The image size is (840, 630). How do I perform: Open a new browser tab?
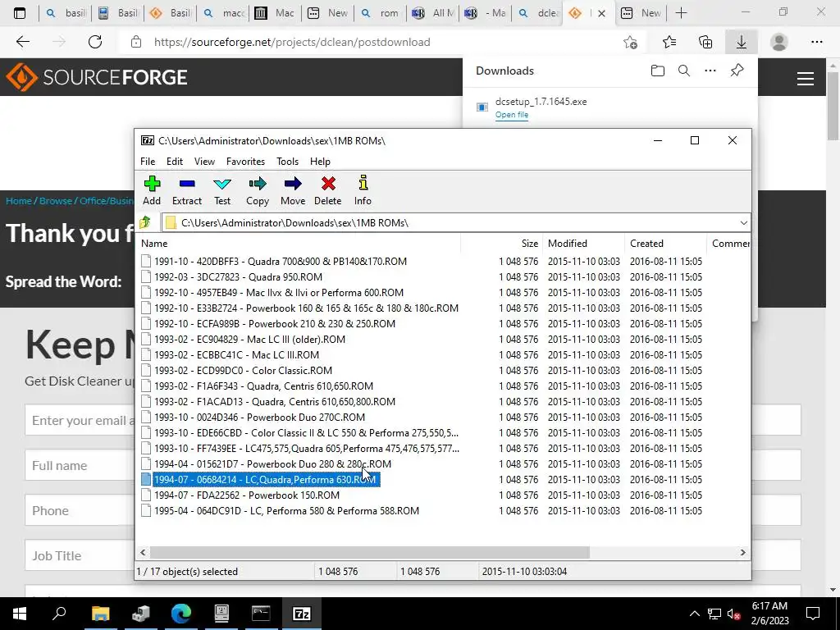pos(681,13)
